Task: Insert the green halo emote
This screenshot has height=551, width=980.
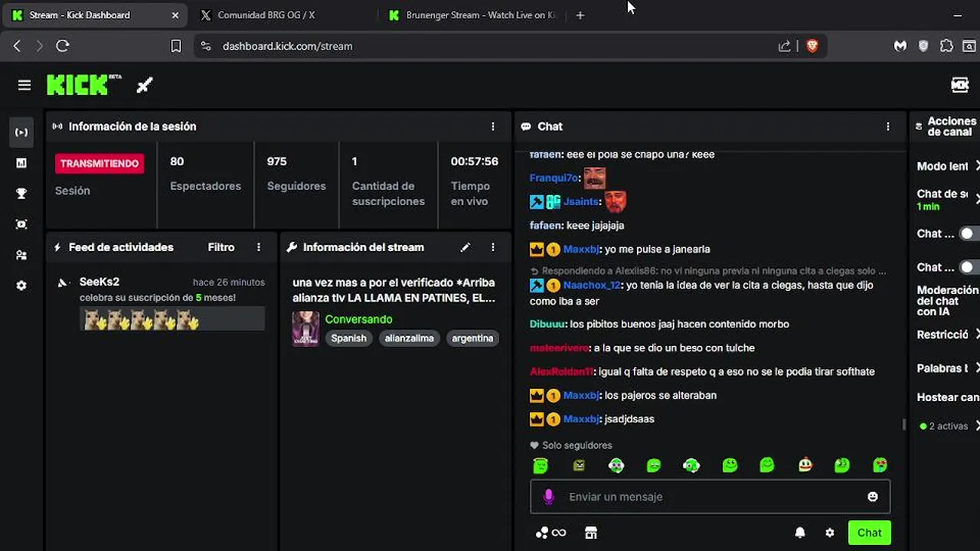Action: tap(541, 465)
